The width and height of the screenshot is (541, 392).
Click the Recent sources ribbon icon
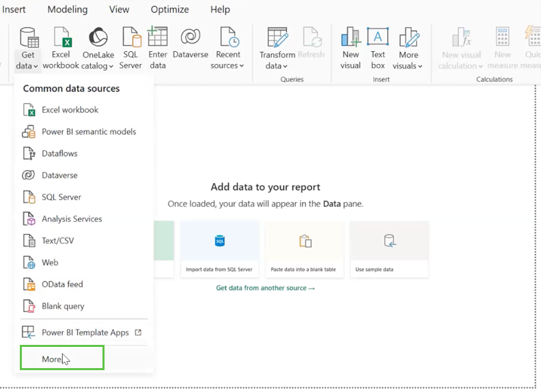point(230,37)
